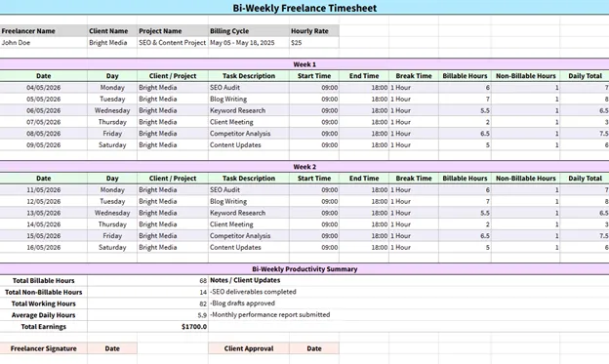
Task: Click the Client Approval cell
Action: pyautogui.click(x=249, y=348)
